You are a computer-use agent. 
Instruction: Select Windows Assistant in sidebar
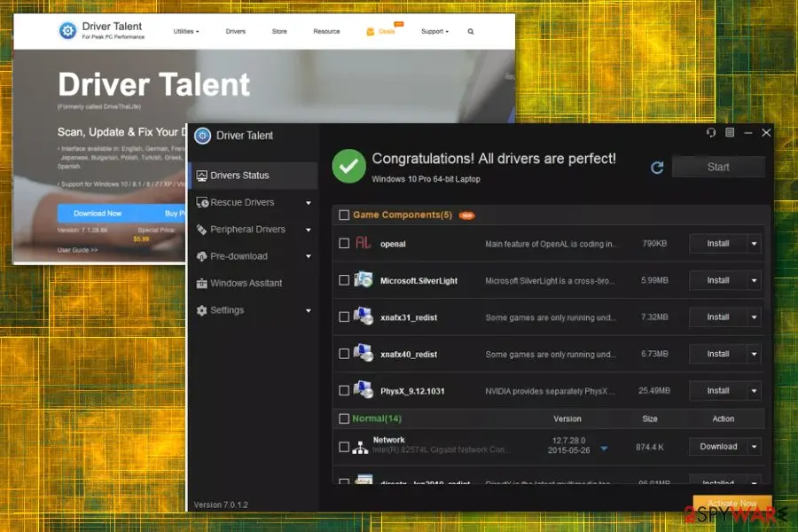click(x=254, y=284)
